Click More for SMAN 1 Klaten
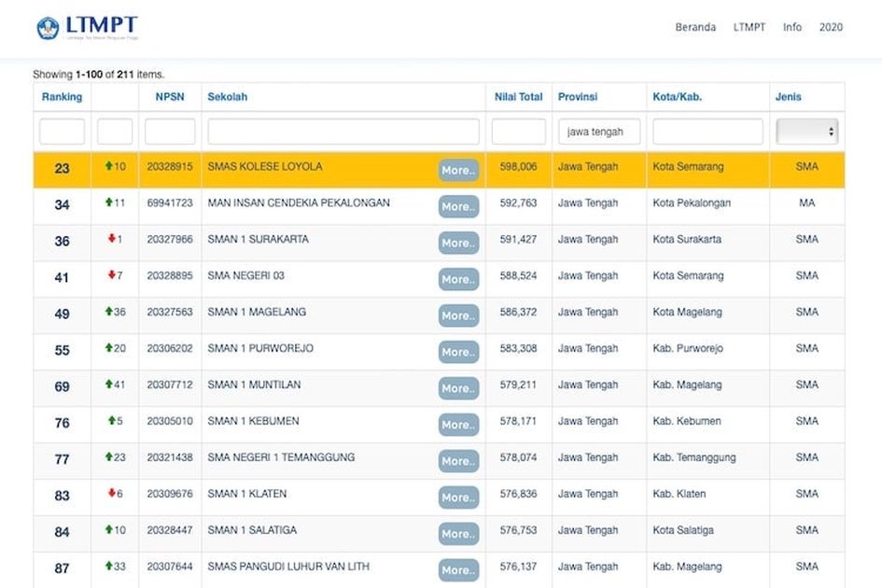The width and height of the screenshot is (882, 588). pyautogui.click(x=458, y=497)
